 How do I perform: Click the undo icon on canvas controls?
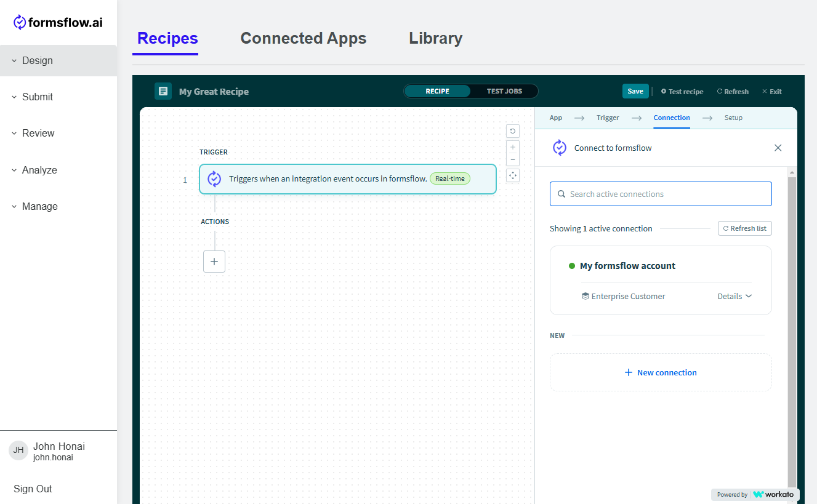point(513,131)
